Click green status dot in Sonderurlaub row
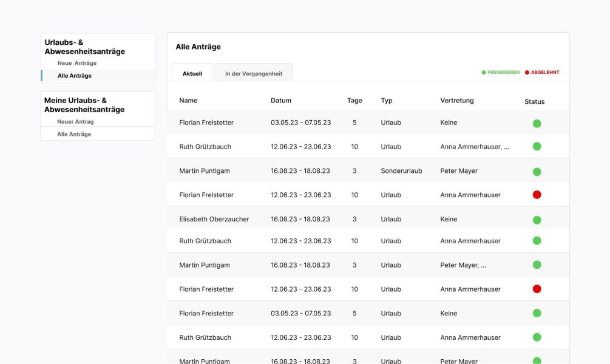 pos(537,172)
